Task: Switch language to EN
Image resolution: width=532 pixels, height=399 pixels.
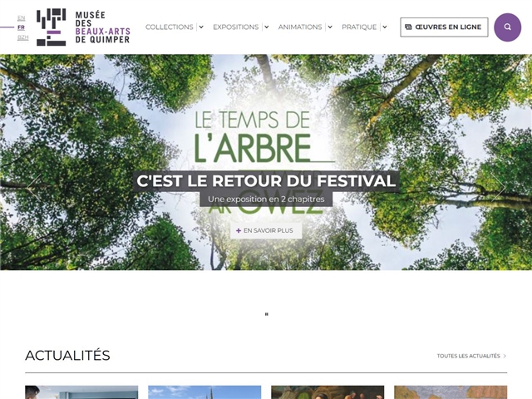Action: (21, 18)
